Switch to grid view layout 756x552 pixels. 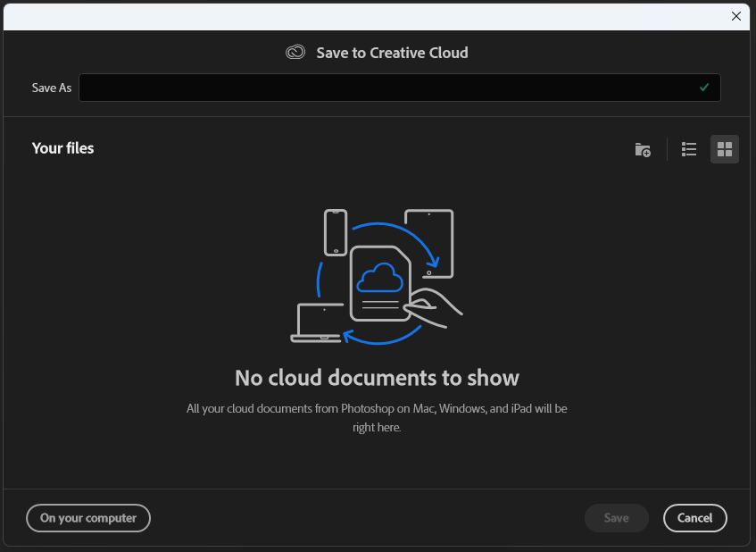click(724, 149)
